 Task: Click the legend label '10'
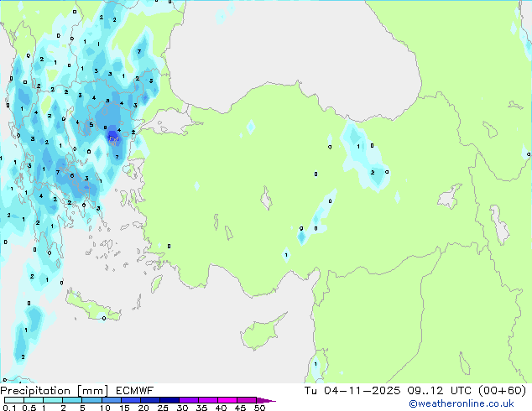tap(105, 408)
